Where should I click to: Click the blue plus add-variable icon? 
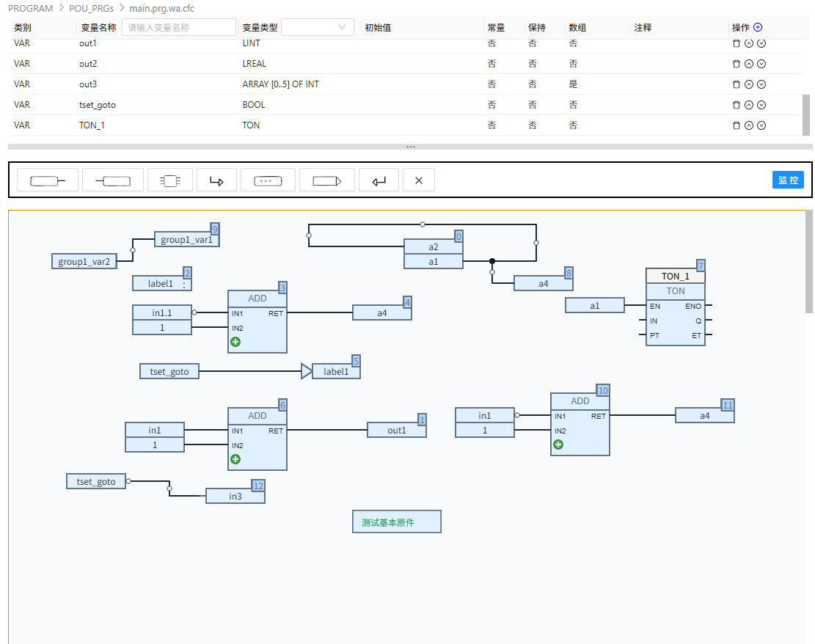point(758,27)
